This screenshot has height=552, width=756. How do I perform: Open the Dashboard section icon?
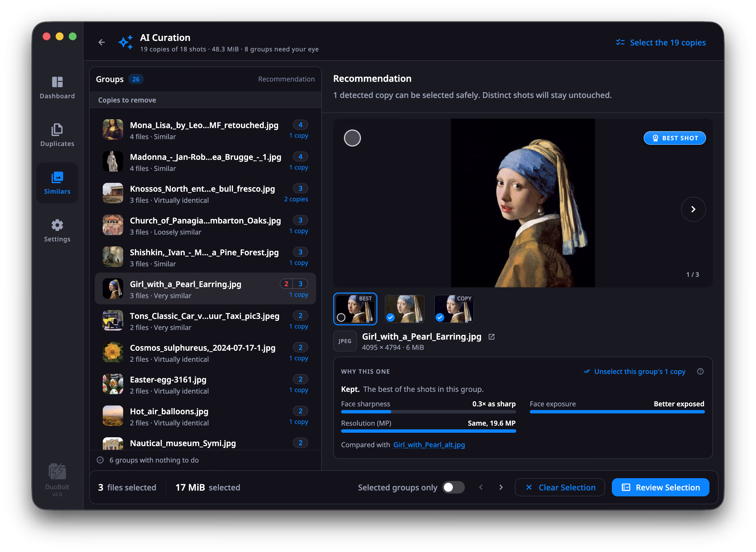click(57, 82)
